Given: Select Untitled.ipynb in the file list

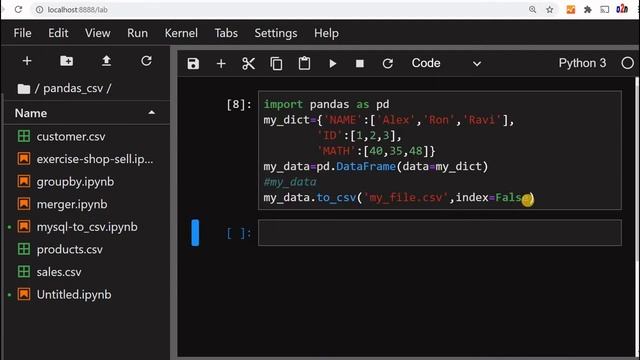Looking at the screenshot, I should [87, 295].
